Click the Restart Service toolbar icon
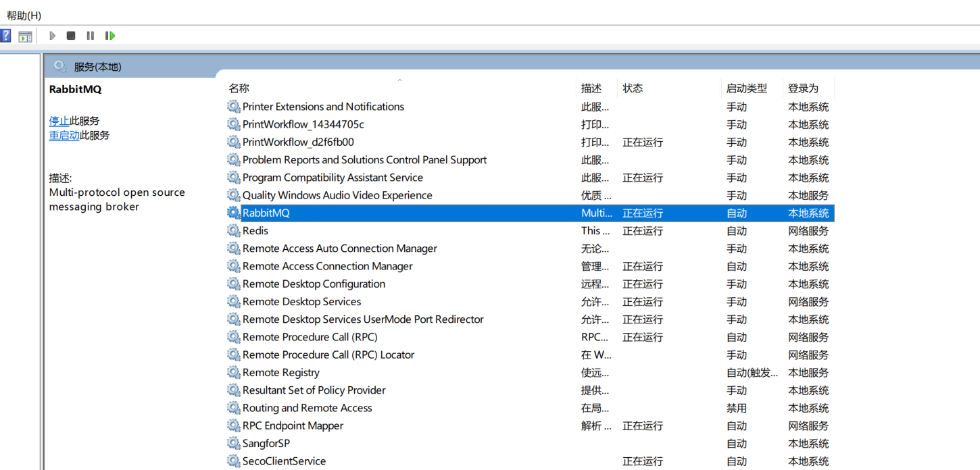 [x=110, y=36]
